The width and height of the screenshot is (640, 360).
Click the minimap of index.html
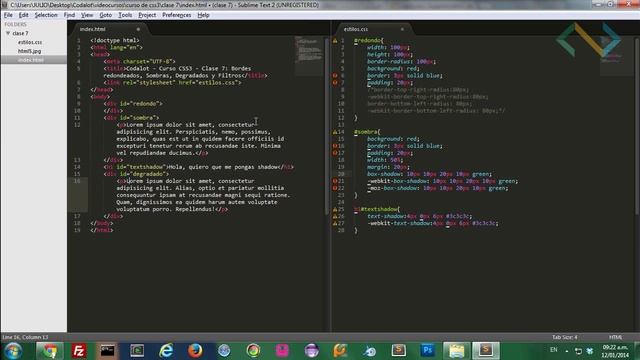tap(309, 56)
